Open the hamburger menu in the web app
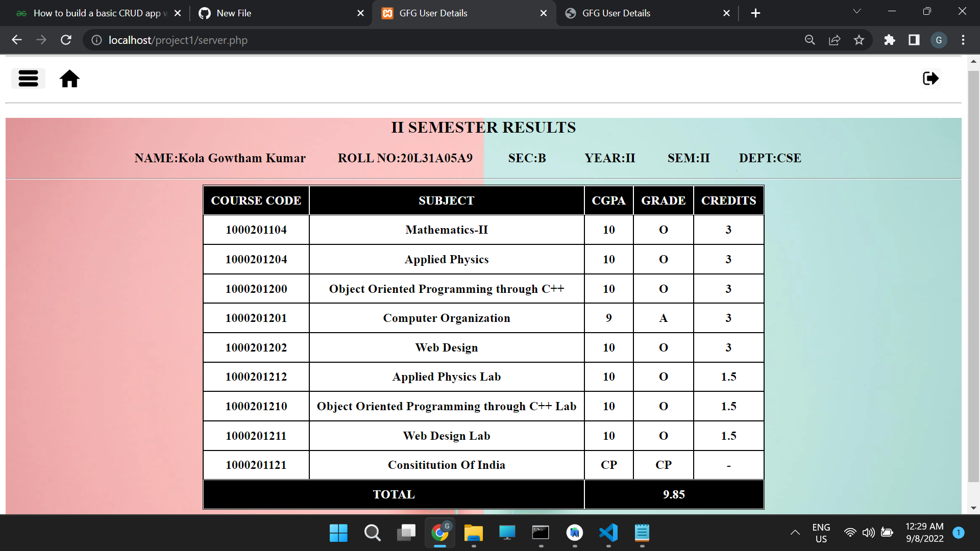 pyautogui.click(x=28, y=78)
